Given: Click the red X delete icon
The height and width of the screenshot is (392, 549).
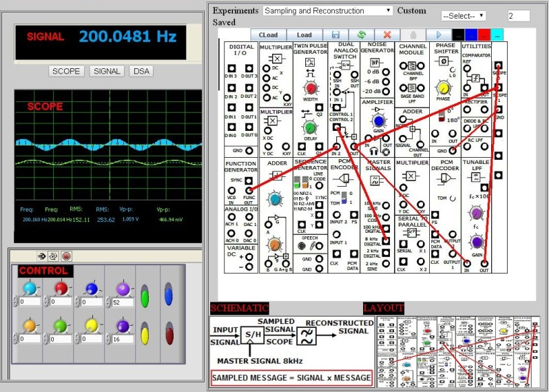Looking at the screenshot, I should point(387,34).
